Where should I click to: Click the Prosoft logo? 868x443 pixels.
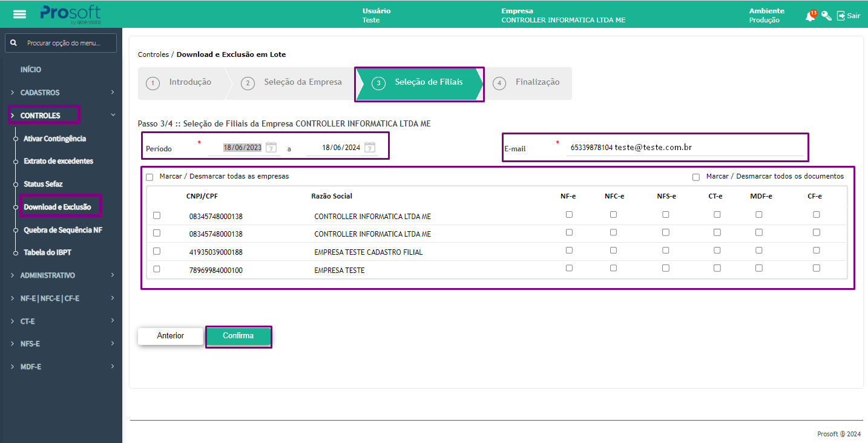point(71,14)
